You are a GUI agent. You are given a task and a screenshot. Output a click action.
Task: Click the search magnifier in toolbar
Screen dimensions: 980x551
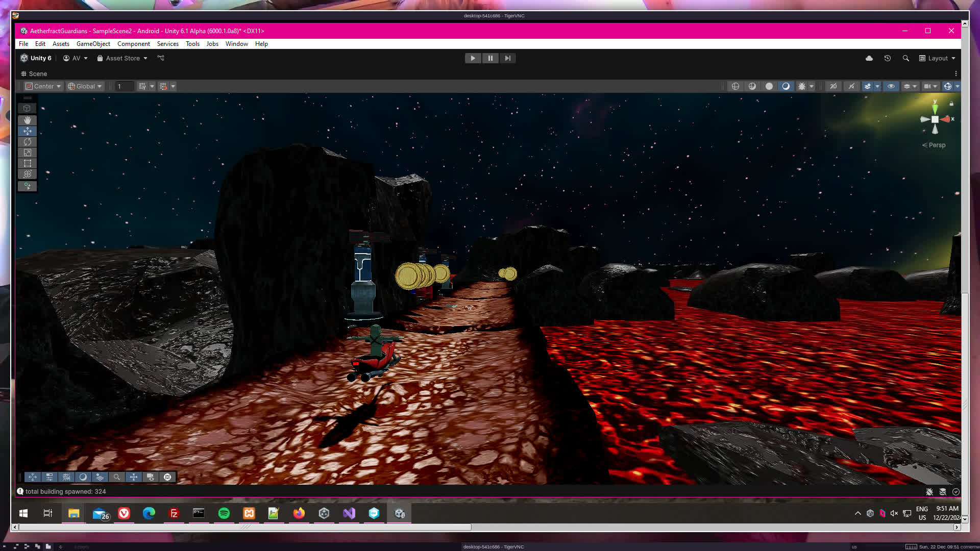[x=906, y=58]
